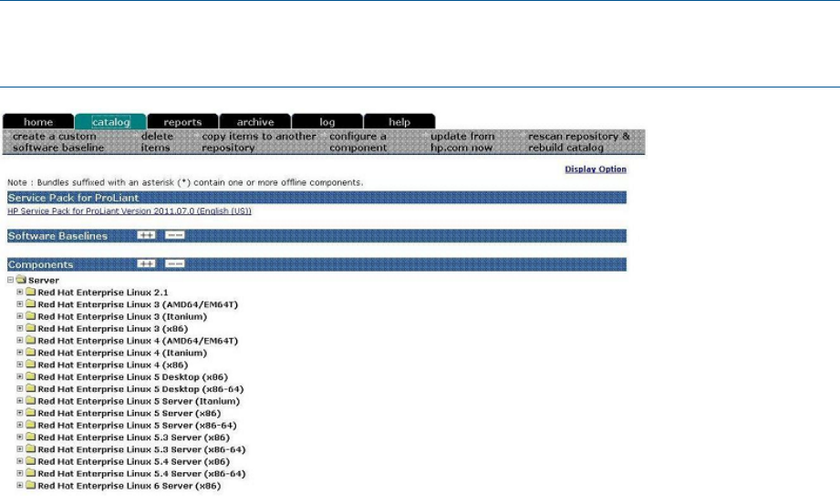Image resolution: width=840 pixels, height=504 pixels.
Task: Open the reports tab
Action: [x=182, y=121]
